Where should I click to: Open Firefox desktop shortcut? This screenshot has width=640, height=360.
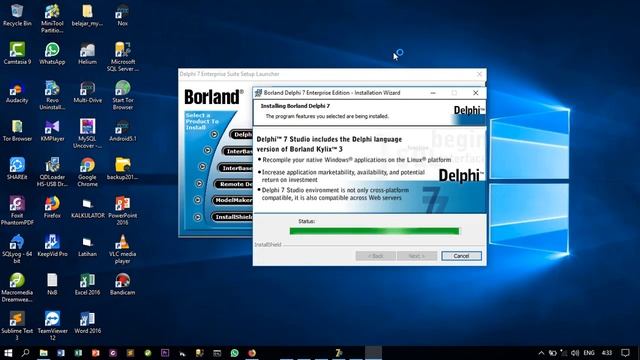coord(52,207)
